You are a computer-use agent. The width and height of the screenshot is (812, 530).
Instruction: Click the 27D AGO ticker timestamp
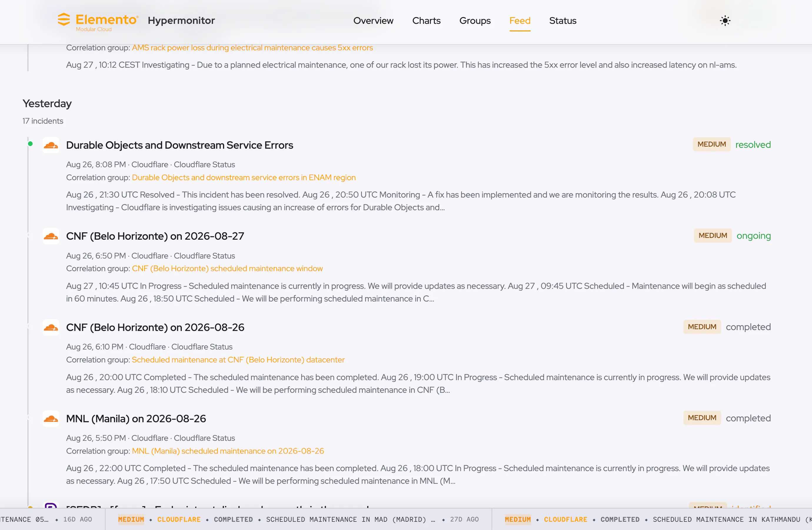tap(464, 519)
